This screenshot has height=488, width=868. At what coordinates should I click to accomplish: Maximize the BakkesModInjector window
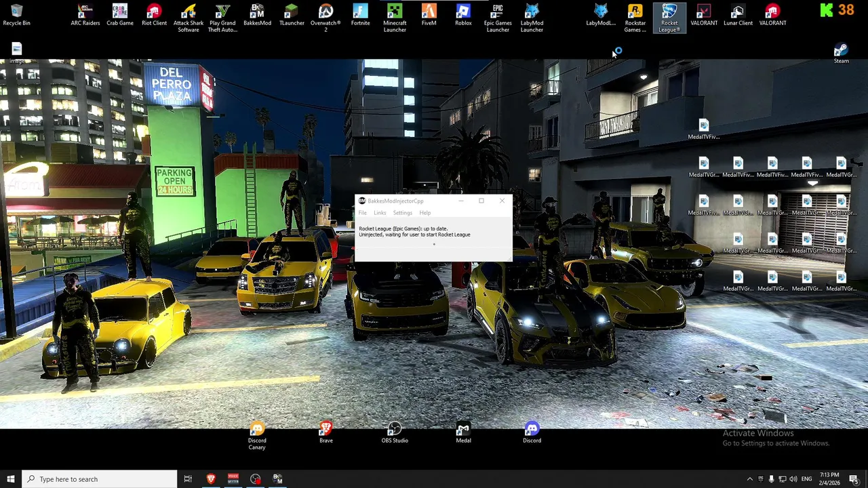481,201
